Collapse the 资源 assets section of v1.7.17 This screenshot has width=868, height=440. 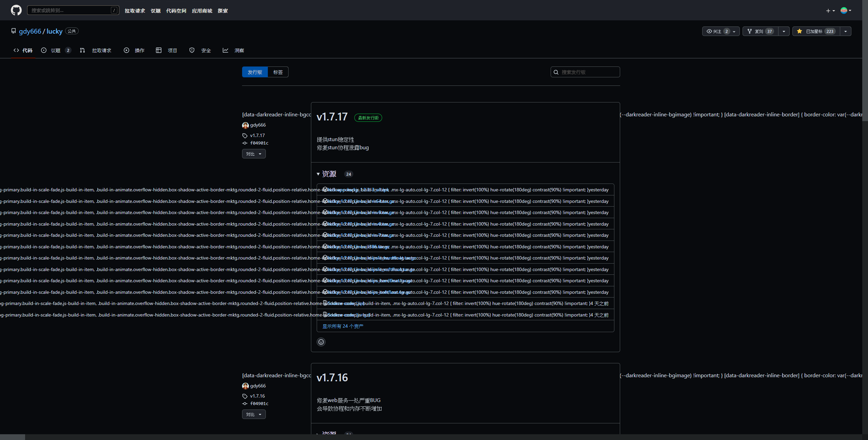click(x=318, y=174)
